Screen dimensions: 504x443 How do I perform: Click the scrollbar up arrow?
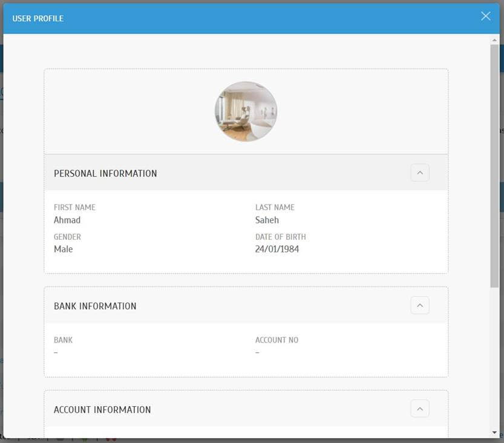click(494, 39)
